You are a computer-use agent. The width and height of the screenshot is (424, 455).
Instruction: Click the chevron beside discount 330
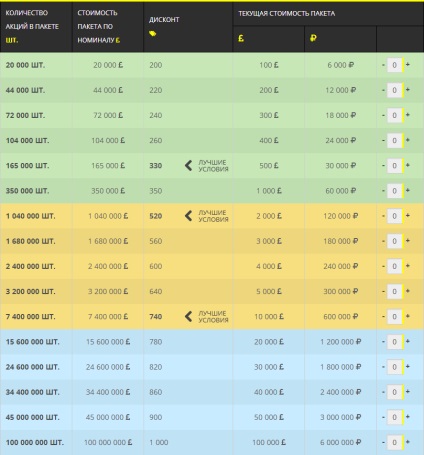[x=188, y=166]
